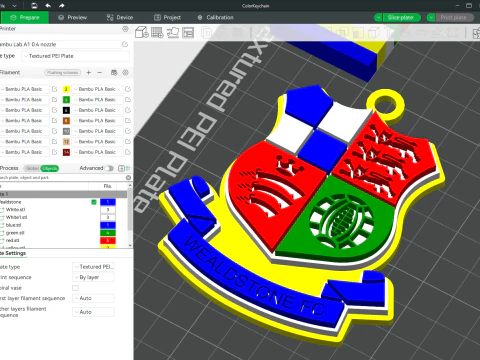Edit preset of filament 12
This screenshot has height=360, width=480.
128,142
